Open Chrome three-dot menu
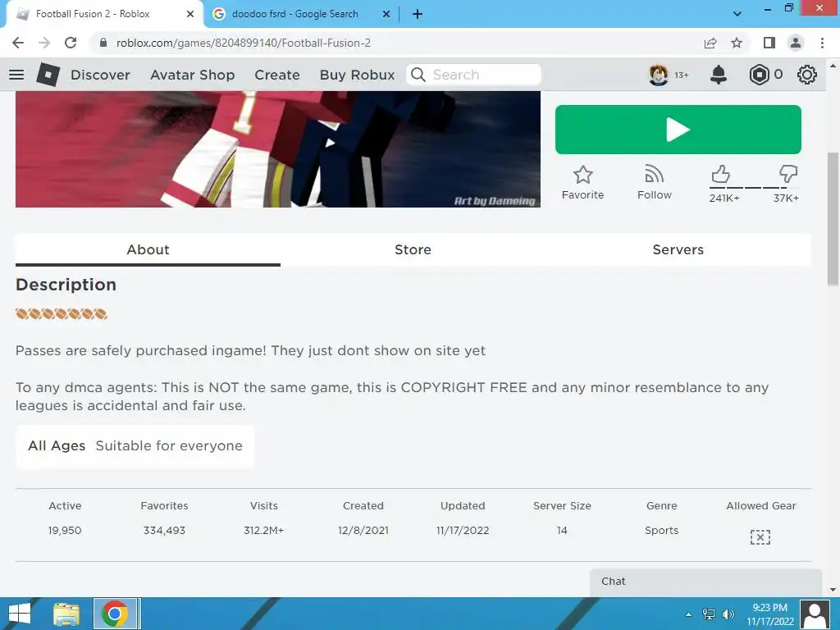840x630 pixels. [x=822, y=43]
